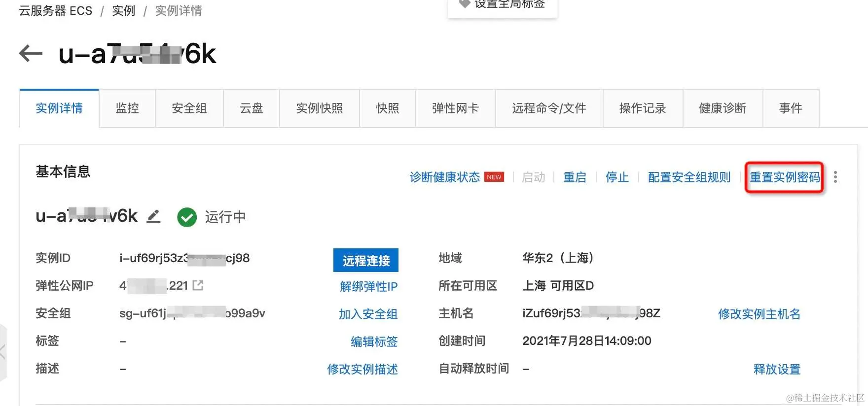Select the hostname iZuf69rj53 value
This screenshot has height=406, width=868.
coord(591,313)
